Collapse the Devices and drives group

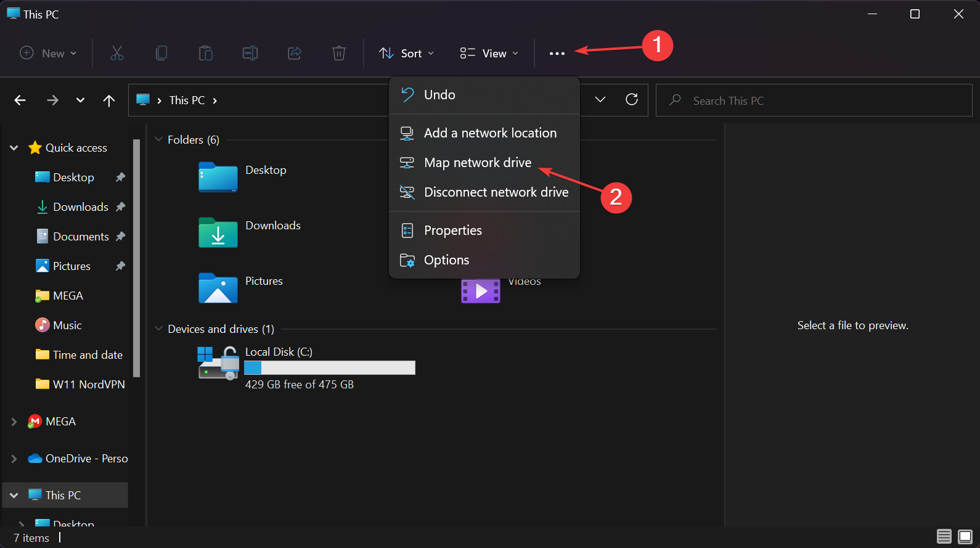point(158,329)
